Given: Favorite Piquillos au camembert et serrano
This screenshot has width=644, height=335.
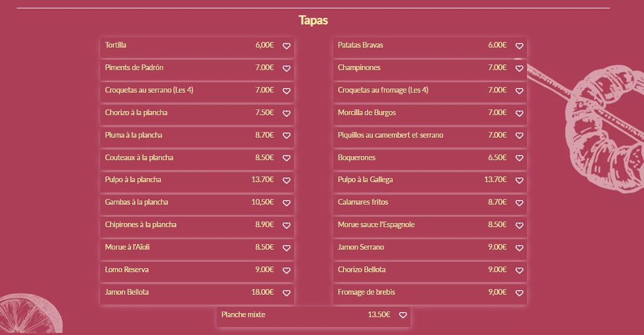Looking at the screenshot, I should [519, 136].
